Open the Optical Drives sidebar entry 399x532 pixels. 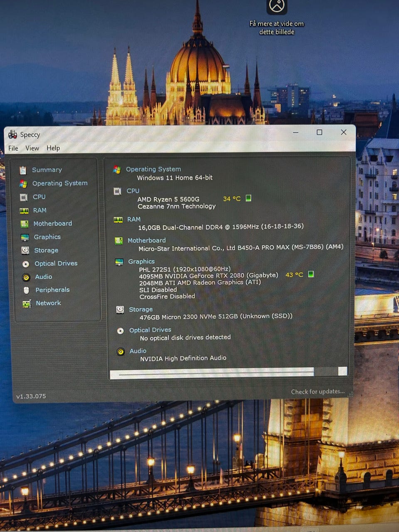pos(56,264)
